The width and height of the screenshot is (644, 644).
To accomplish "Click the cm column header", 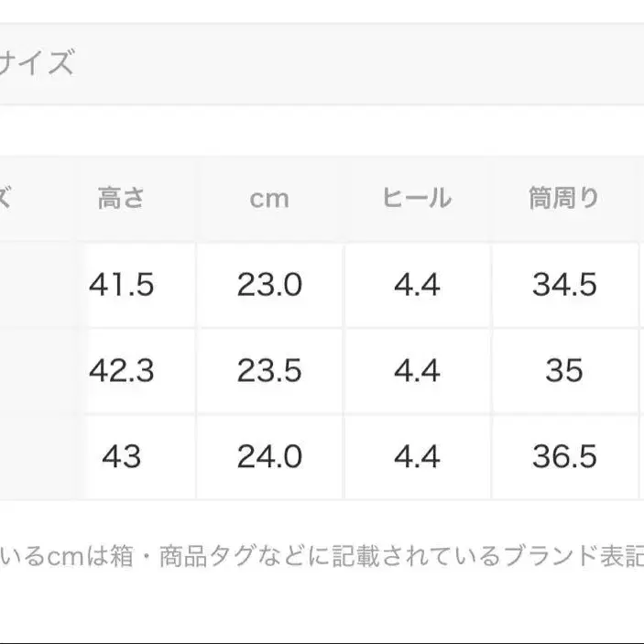I will [x=269, y=198].
